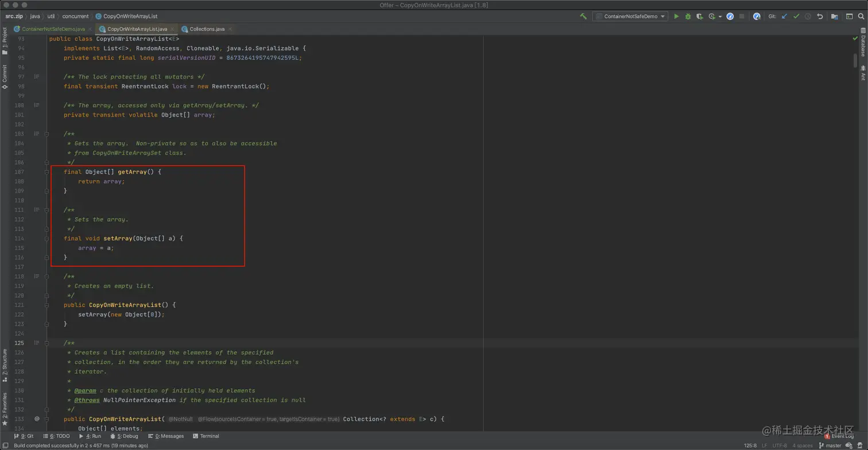
Task: Click the concurrent breadcrumb segment
Action: [75, 16]
